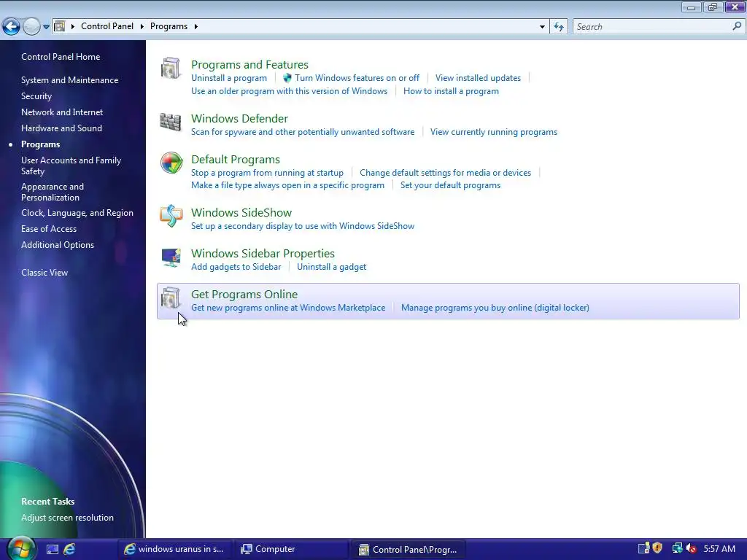This screenshot has width=747, height=560.
Task: Open the Security Center shield tray icon
Action: click(657, 548)
